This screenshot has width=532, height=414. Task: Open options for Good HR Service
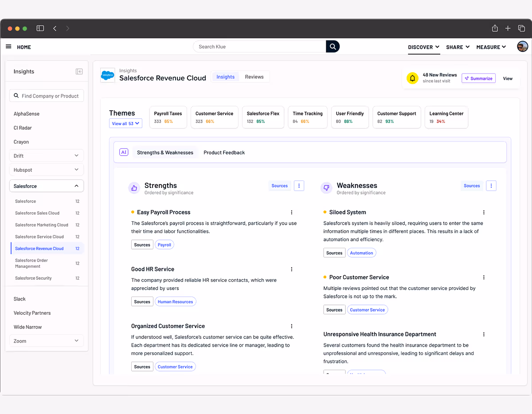coord(291,269)
